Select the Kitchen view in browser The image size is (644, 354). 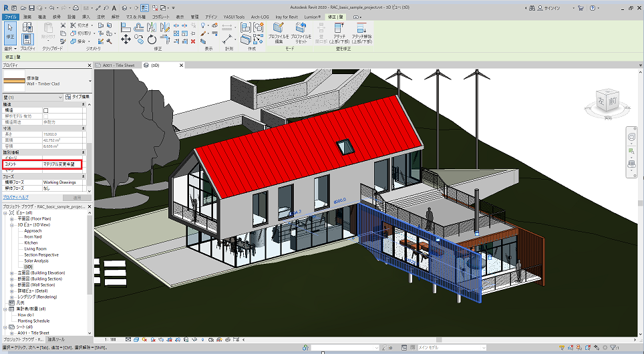tap(31, 242)
